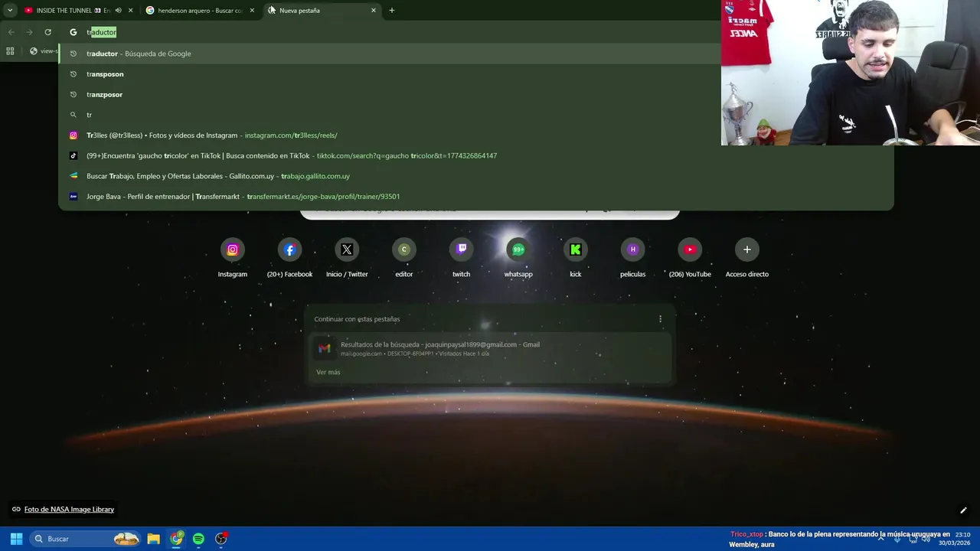
Task: Reload the current page
Action: click(x=47, y=32)
